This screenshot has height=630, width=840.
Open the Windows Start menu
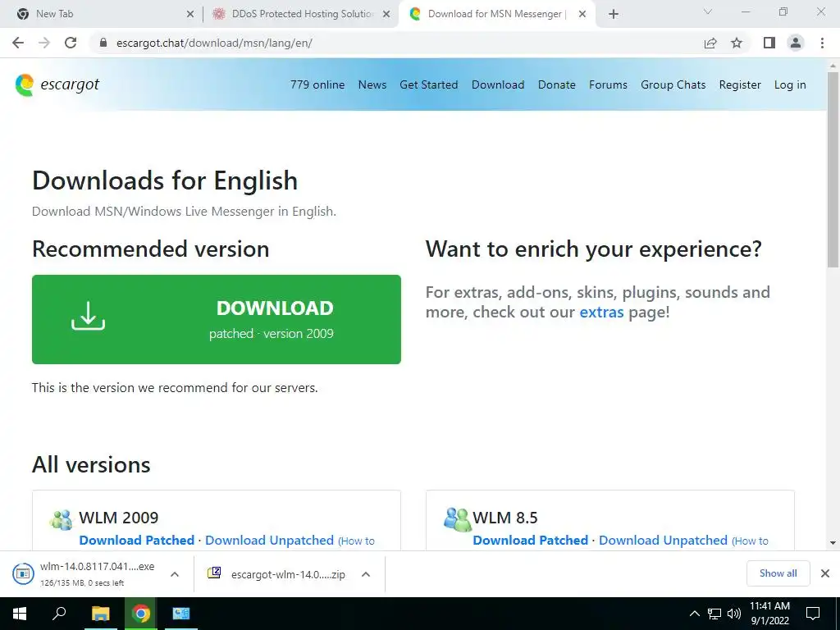tap(20, 614)
